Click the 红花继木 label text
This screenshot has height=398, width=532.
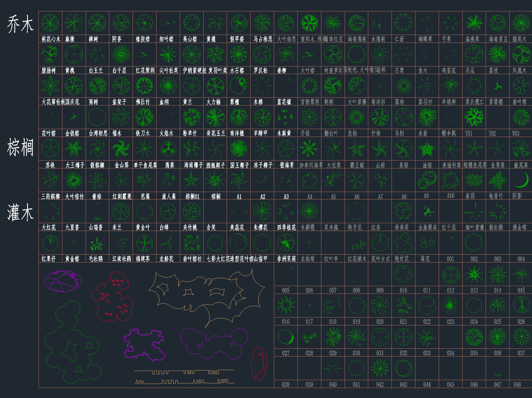pyautogui.click(x=357, y=259)
